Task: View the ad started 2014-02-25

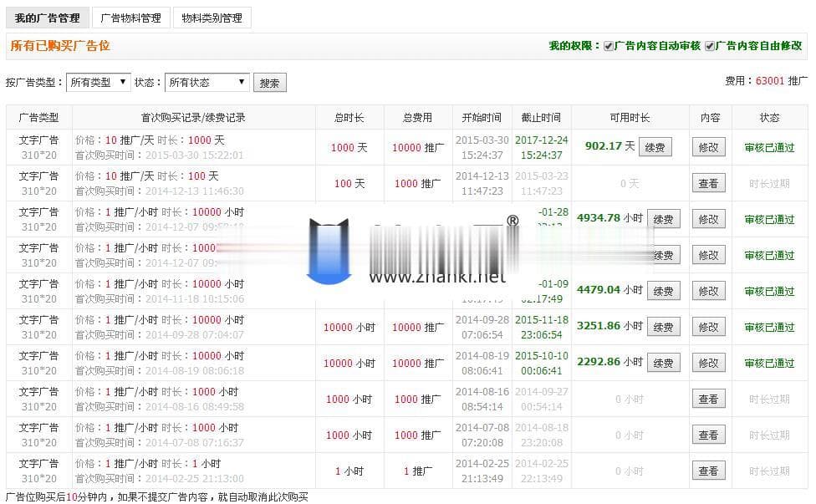Action: (x=708, y=471)
